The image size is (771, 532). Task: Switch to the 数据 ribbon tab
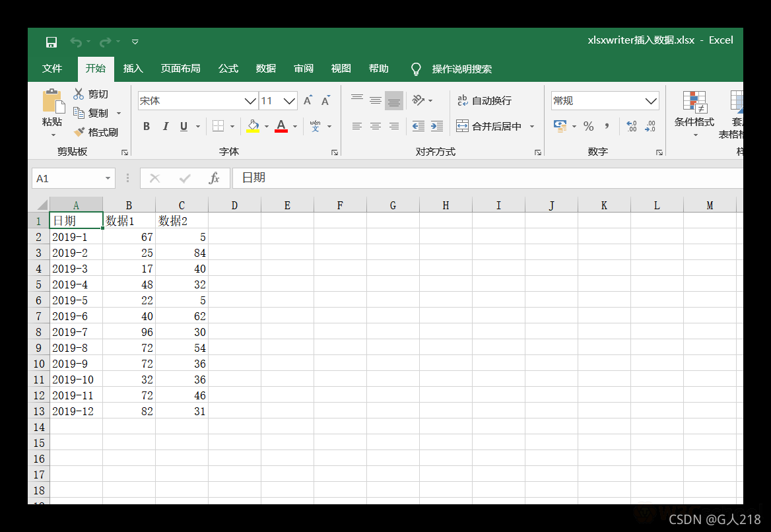(x=265, y=69)
